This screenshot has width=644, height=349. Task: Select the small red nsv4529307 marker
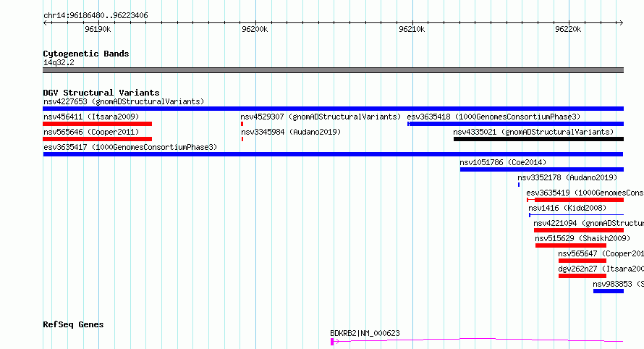(x=242, y=124)
